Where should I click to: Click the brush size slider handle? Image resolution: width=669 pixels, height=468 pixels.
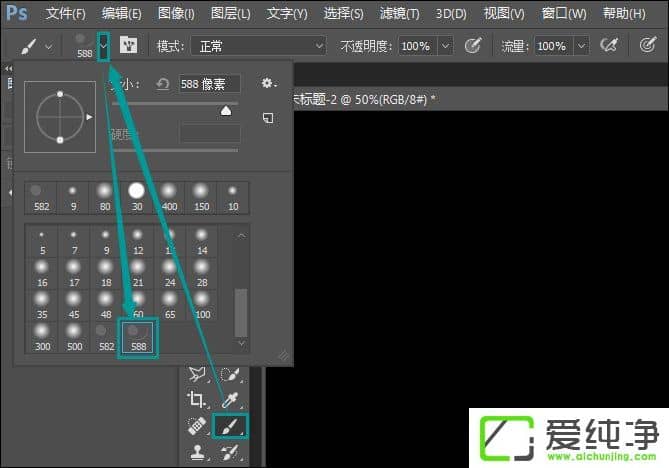click(x=226, y=110)
